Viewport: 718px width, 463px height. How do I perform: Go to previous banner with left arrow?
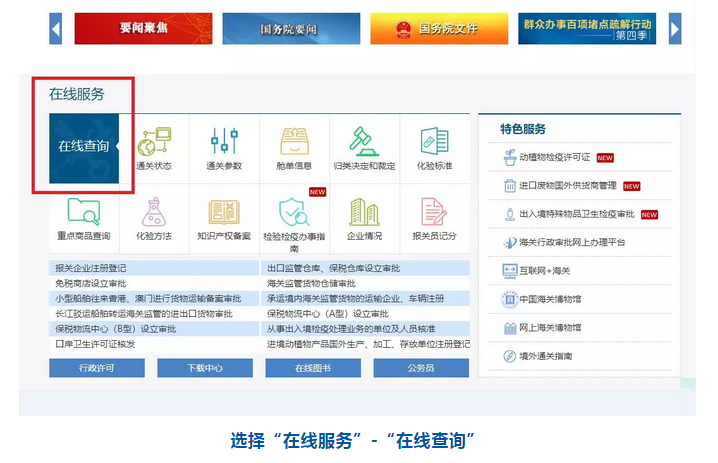pyautogui.click(x=56, y=28)
